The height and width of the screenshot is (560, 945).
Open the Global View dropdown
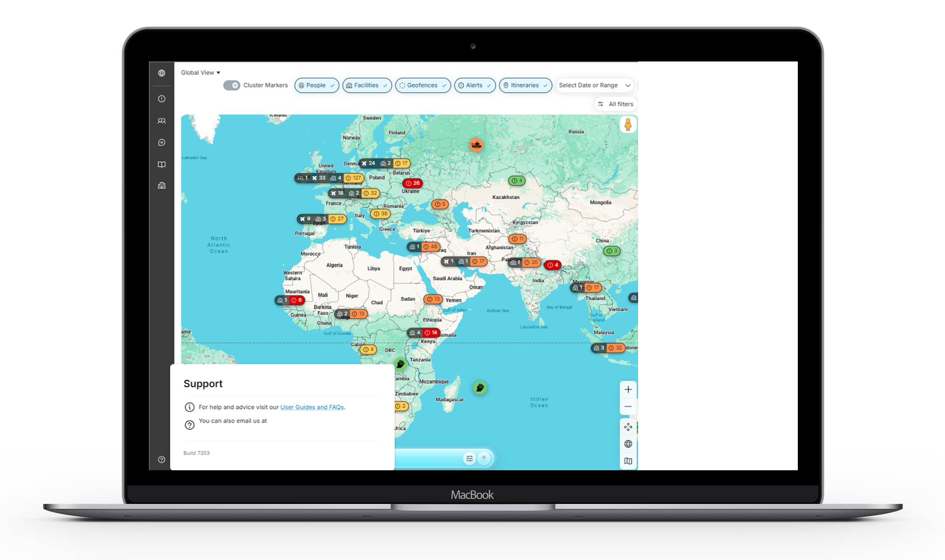point(201,73)
